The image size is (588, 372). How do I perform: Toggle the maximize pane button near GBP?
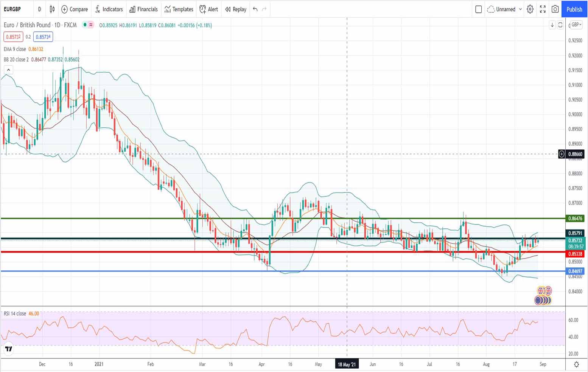pyautogui.click(x=560, y=25)
